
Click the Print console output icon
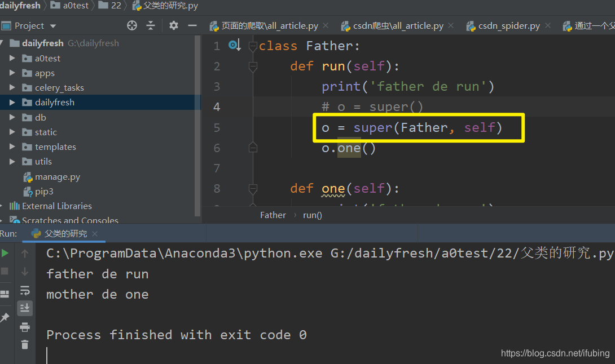coord(25,327)
